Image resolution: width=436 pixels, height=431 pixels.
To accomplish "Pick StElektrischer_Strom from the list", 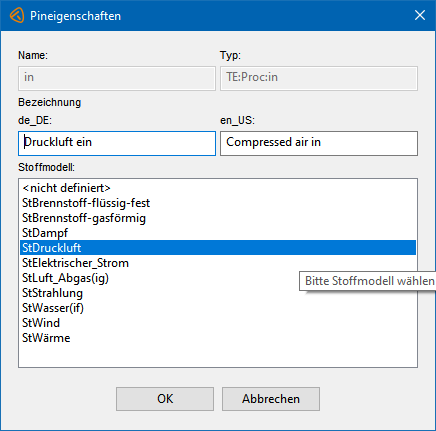I will click(218, 263).
